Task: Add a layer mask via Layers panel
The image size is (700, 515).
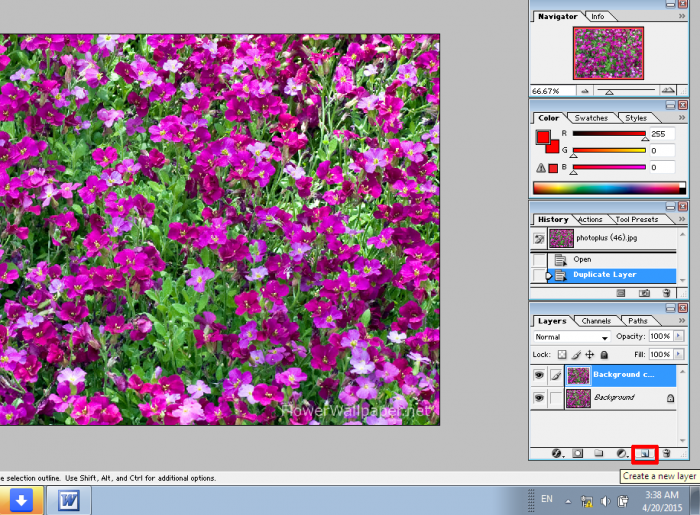Action: pos(578,453)
